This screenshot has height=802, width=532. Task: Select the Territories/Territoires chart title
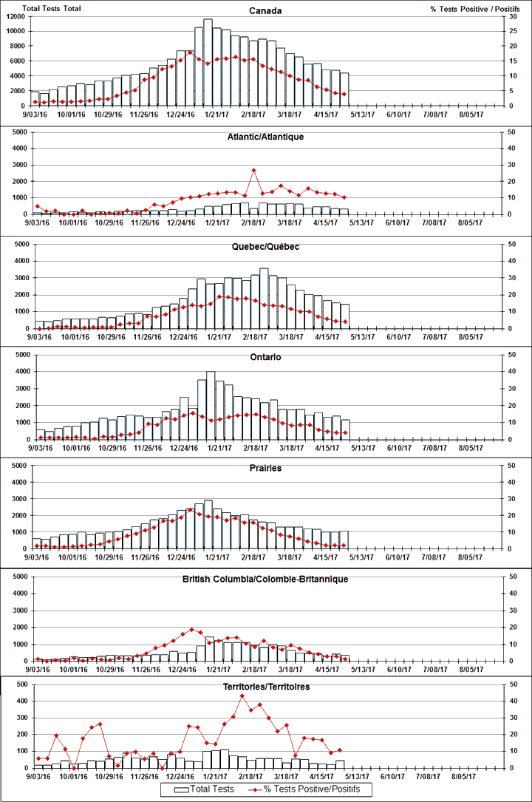pyautogui.click(x=265, y=687)
